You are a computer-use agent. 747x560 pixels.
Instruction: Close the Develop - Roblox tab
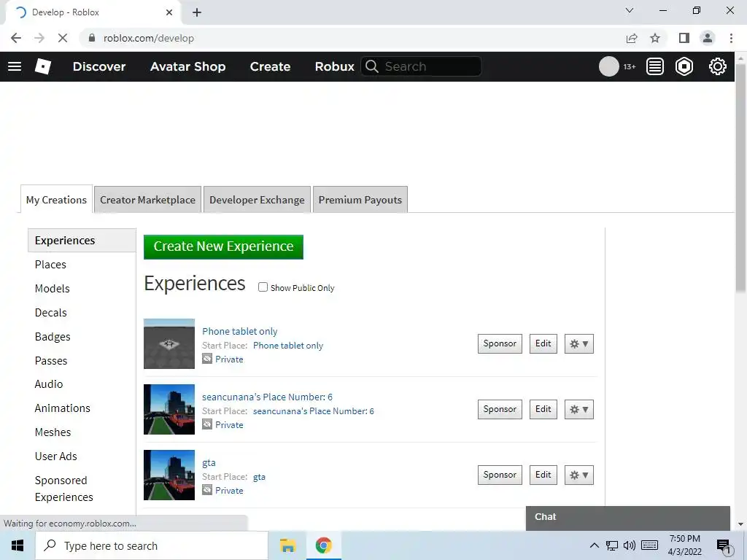(169, 12)
